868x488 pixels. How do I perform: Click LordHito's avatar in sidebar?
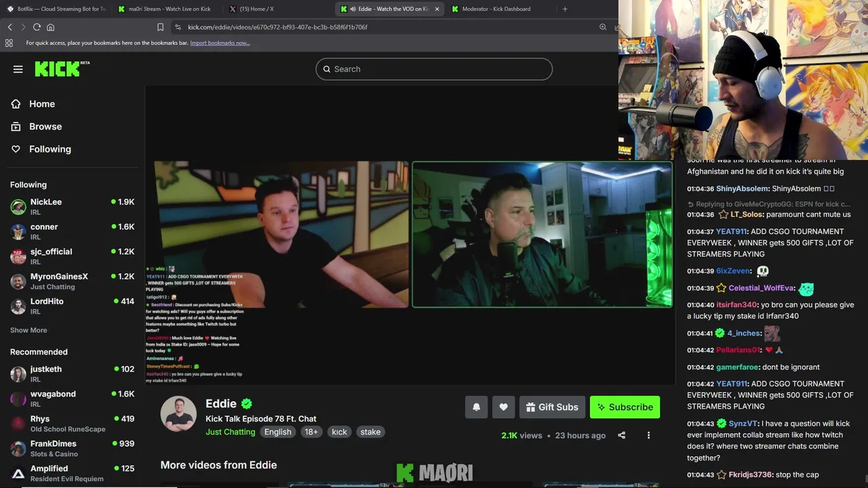coord(18,306)
